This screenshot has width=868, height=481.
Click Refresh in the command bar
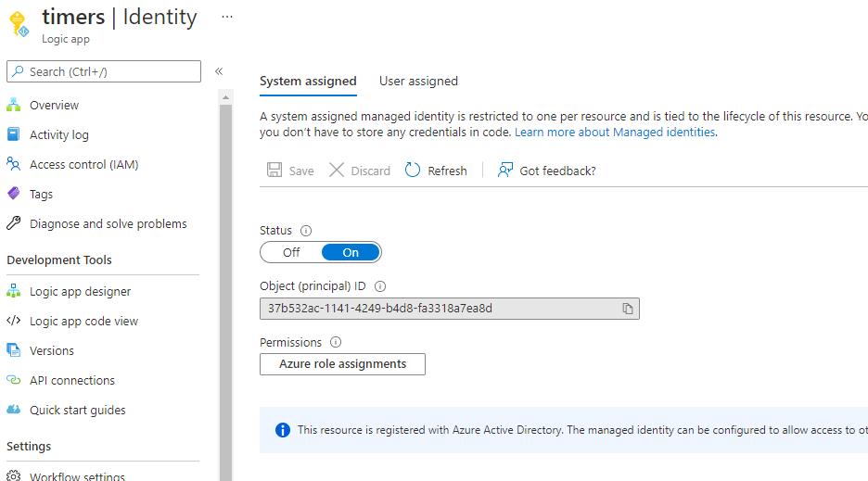[437, 171]
